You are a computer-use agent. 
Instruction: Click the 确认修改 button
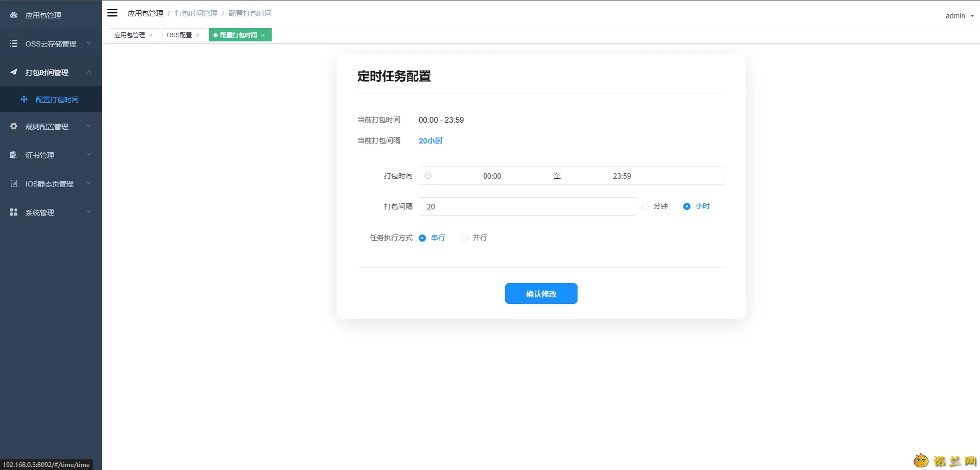tap(541, 294)
